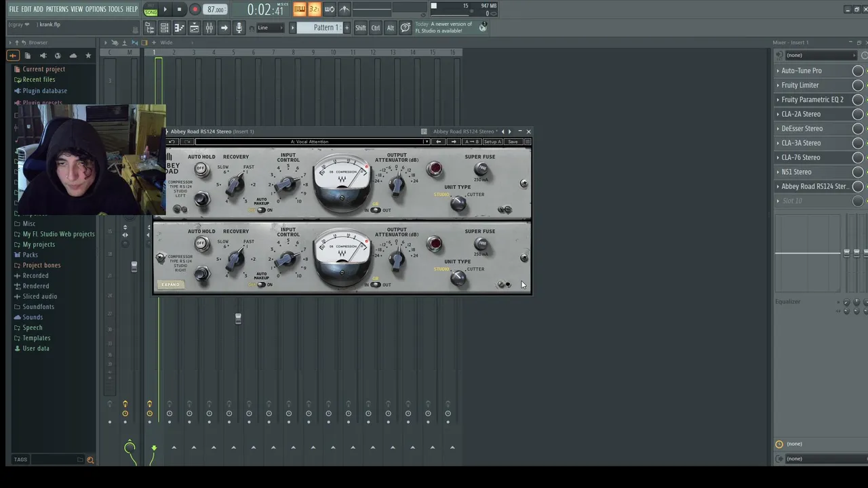Toggle the metronome icon
Screen dimensions: 868x488
[344, 9]
